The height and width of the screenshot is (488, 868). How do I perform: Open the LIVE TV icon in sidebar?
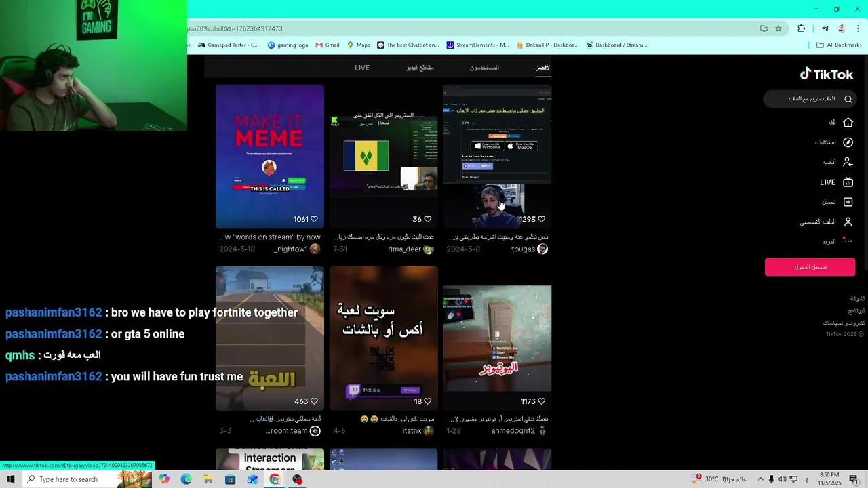coord(848,182)
